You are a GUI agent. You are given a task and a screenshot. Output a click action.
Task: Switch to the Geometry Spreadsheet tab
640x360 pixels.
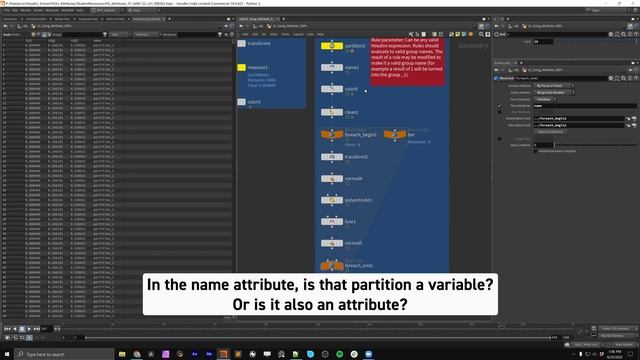(x=147, y=19)
